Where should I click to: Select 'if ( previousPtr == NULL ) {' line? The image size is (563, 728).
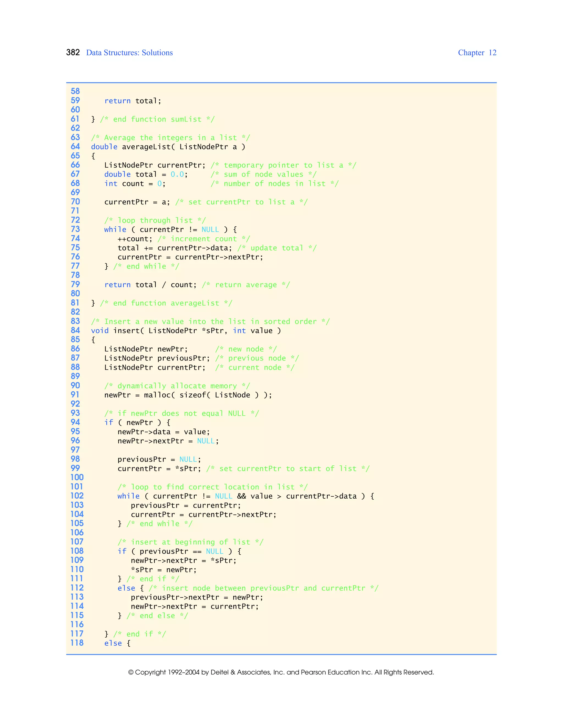click(x=180, y=552)
